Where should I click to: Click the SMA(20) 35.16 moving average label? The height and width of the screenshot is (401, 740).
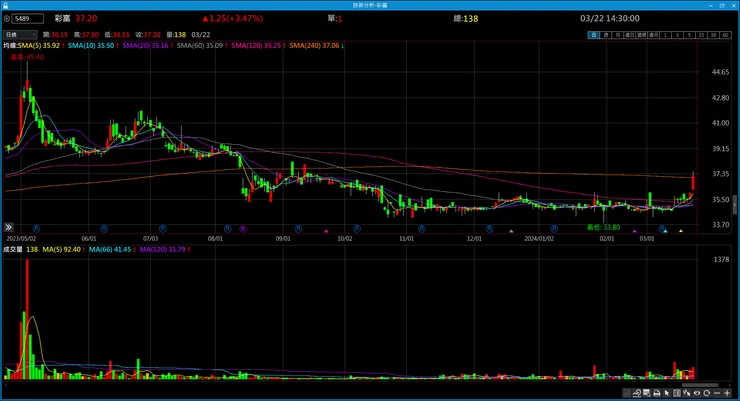click(145, 46)
